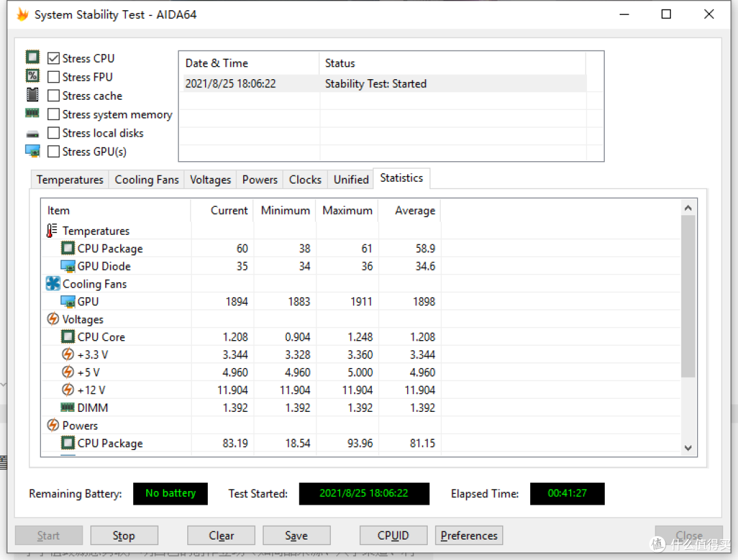Click the +5 V lightning icon
This screenshot has height=560, width=738.
point(68,372)
